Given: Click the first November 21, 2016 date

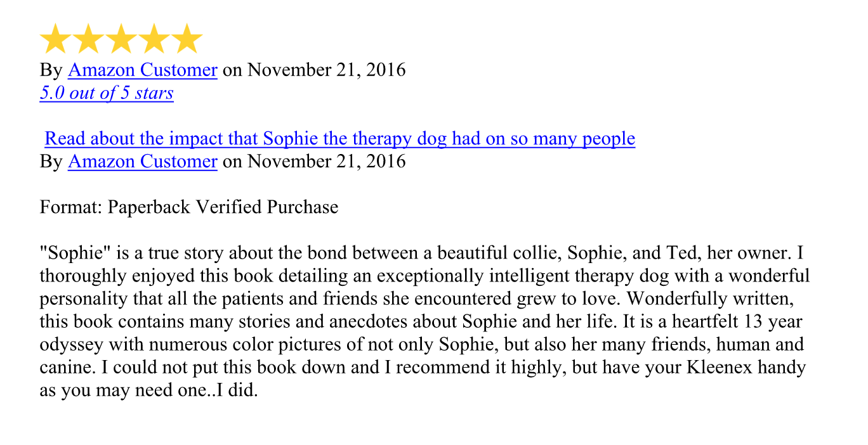Looking at the screenshot, I should (x=326, y=70).
